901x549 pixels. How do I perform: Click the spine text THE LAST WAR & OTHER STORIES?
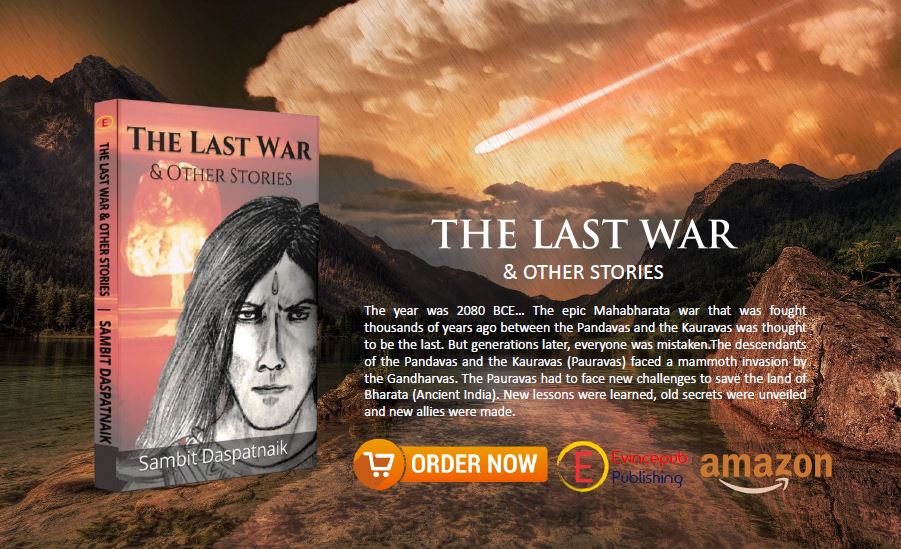pyautogui.click(x=104, y=218)
